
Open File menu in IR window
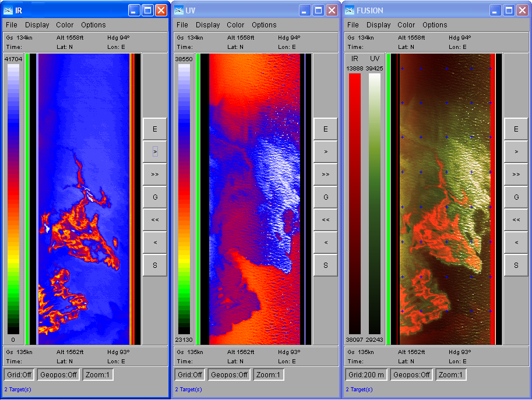(x=12, y=25)
